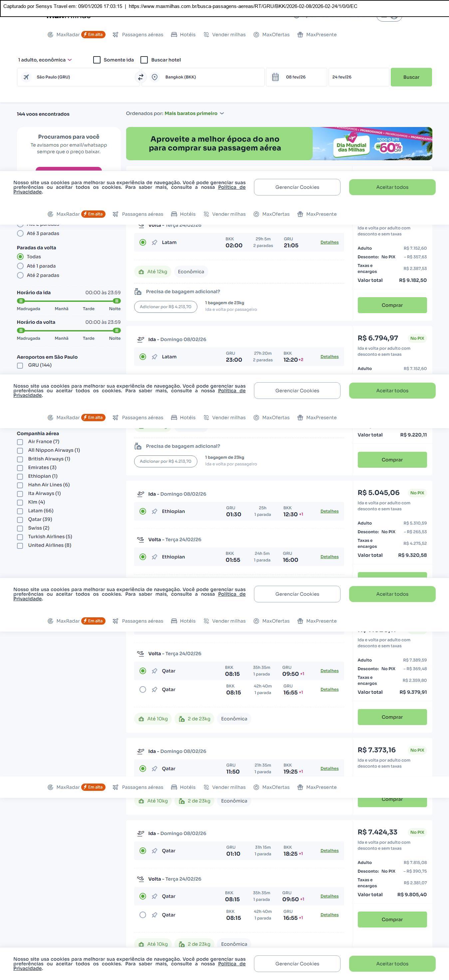Enable the Somente ida checkbox

tap(97, 60)
